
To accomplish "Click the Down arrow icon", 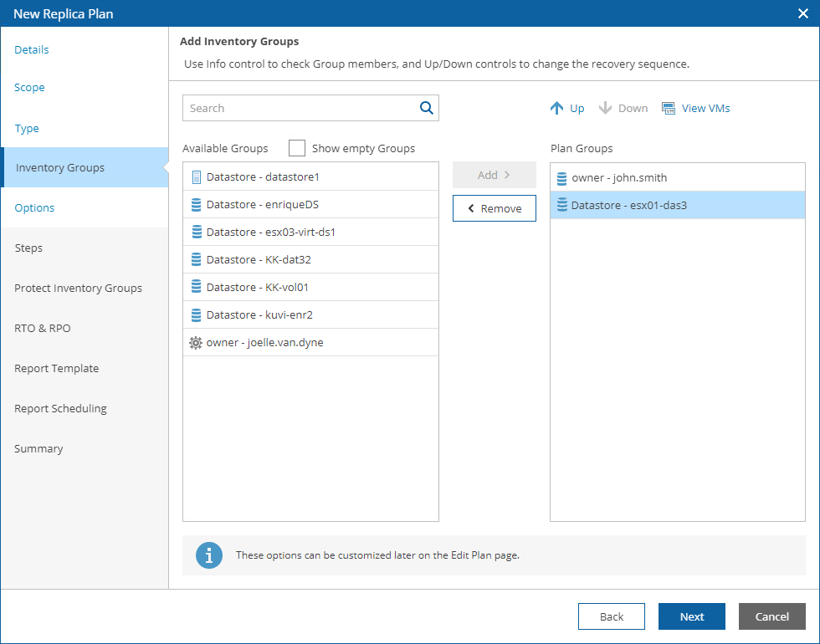I will click(x=606, y=108).
